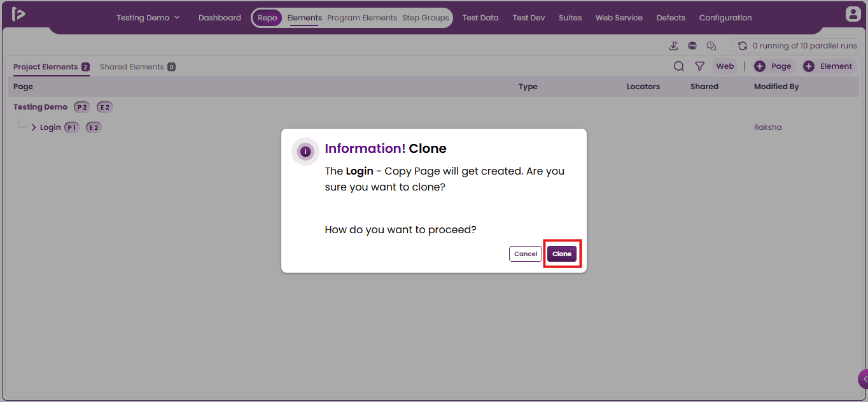The height and width of the screenshot is (402, 868).
Task: Click the app logo icon
Action: [18, 15]
